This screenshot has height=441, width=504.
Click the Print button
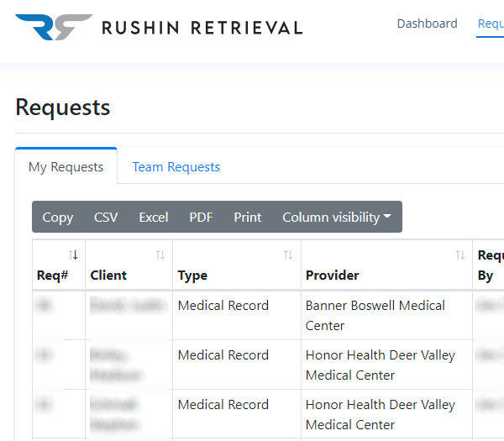(x=247, y=217)
